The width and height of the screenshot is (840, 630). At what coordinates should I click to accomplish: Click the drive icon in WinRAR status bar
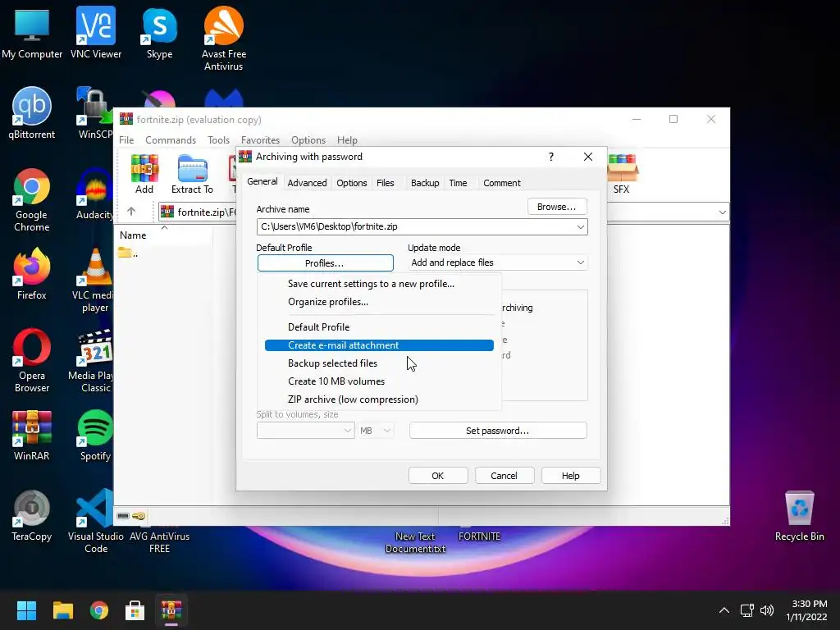coord(123,516)
